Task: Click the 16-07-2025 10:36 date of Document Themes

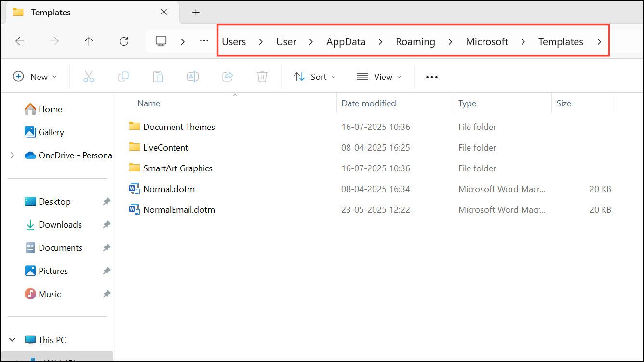Action: [x=376, y=127]
